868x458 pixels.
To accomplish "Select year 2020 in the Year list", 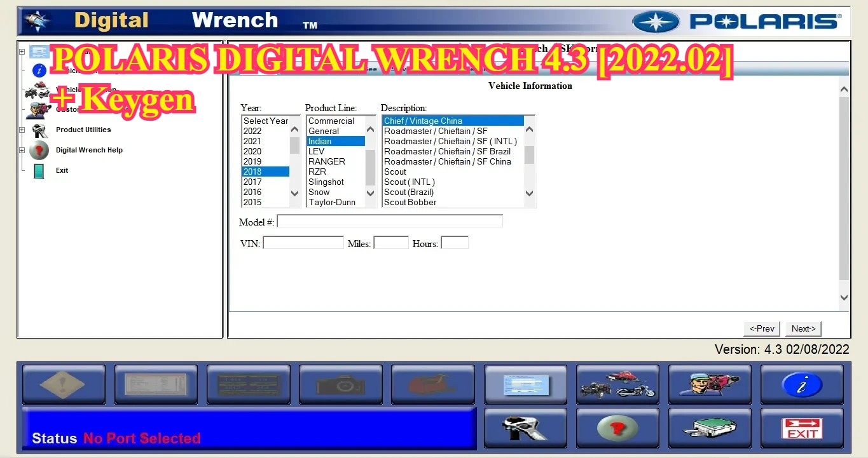I will 266,151.
